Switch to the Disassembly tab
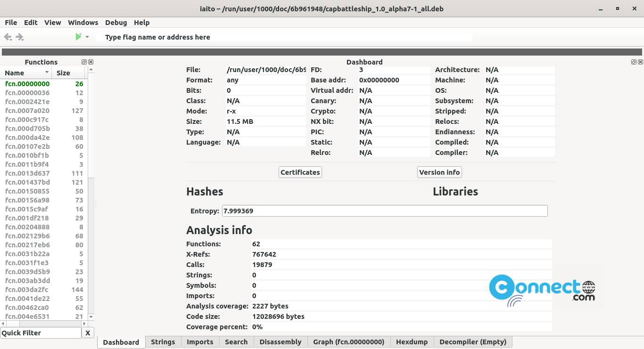The height and width of the screenshot is (349, 644). (x=280, y=342)
